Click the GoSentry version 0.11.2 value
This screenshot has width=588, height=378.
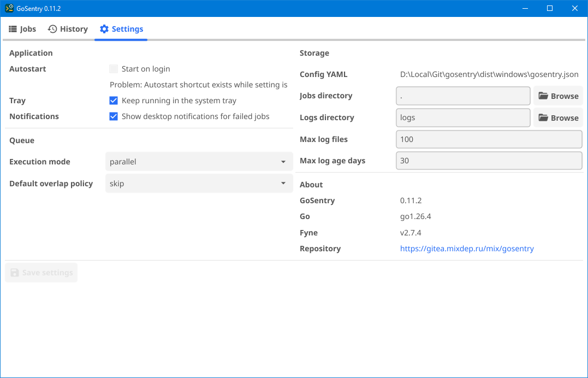coord(411,200)
